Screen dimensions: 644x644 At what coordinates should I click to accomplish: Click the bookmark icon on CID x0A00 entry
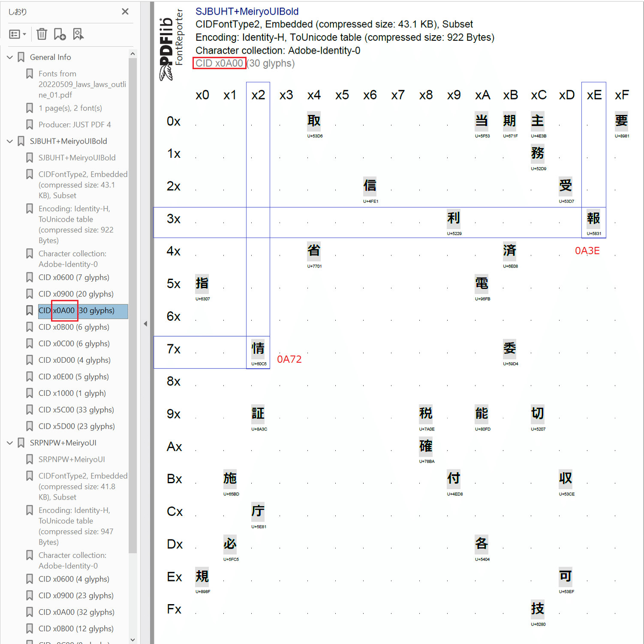click(29, 310)
